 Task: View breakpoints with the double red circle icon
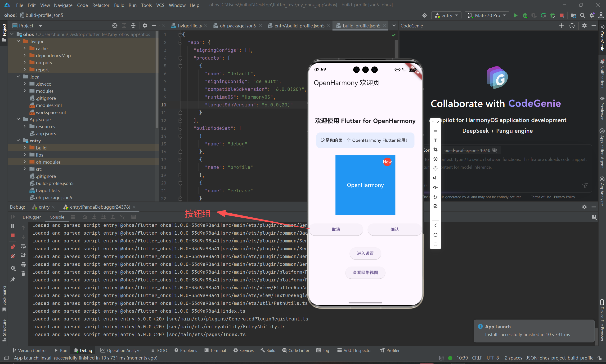point(13,247)
